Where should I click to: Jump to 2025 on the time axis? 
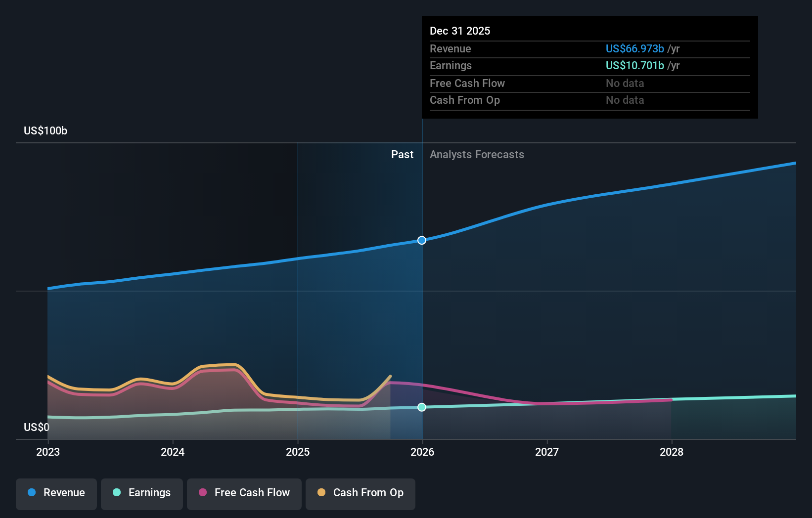[298, 452]
